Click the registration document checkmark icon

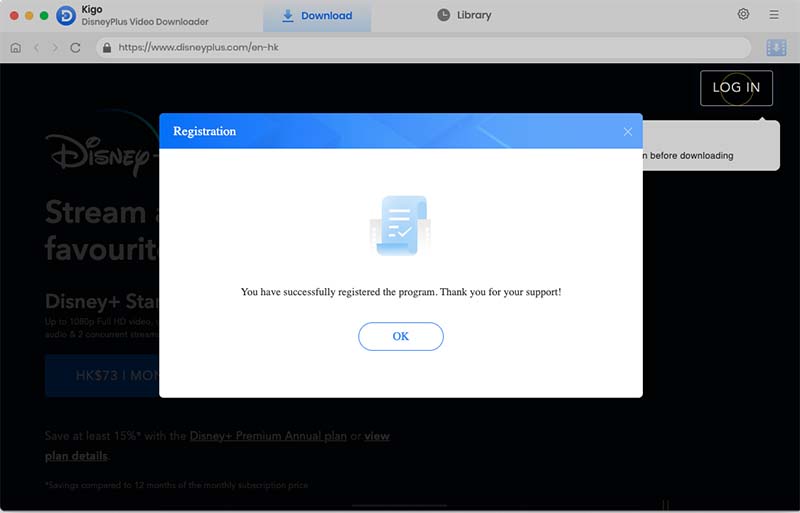401,225
